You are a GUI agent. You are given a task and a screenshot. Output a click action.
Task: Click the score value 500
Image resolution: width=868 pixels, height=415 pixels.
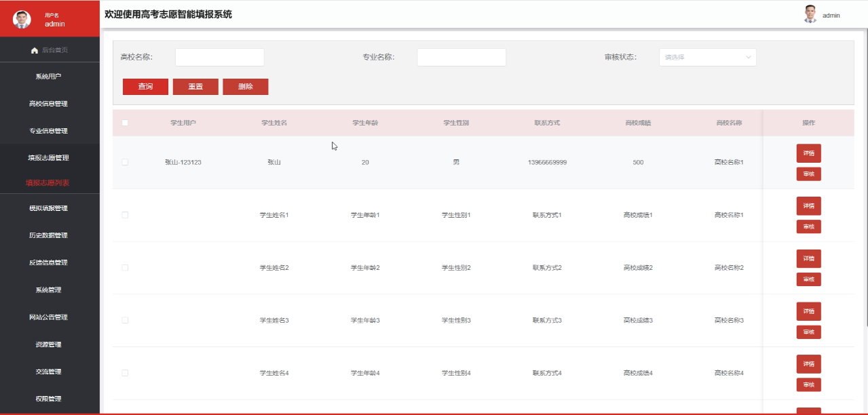638,162
